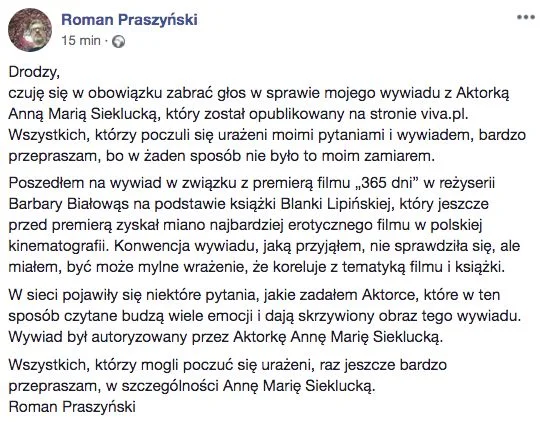Open the Roman Praszyński profile name link
This screenshot has height=422, width=541.
coord(129,19)
